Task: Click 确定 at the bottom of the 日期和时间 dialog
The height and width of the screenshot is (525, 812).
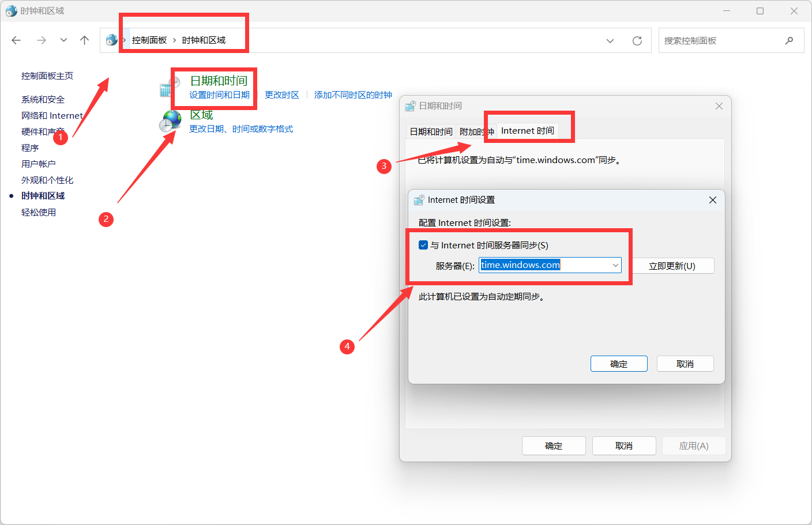Action: [554, 445]
